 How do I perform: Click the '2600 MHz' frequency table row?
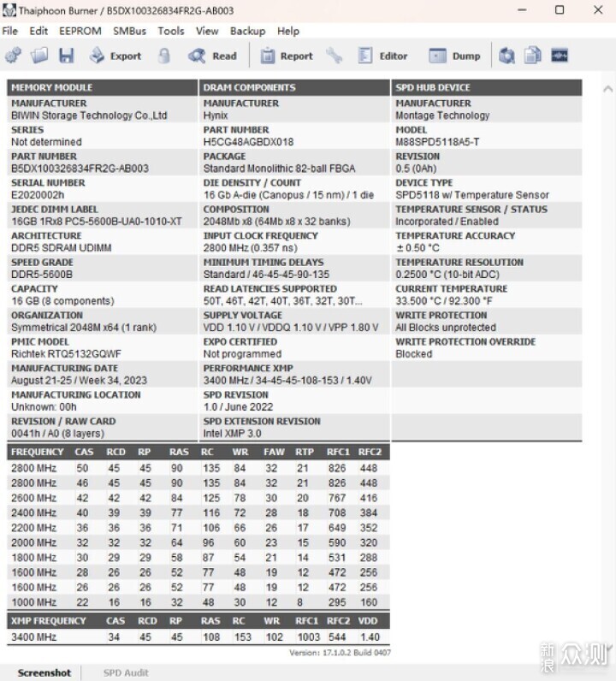198,498
